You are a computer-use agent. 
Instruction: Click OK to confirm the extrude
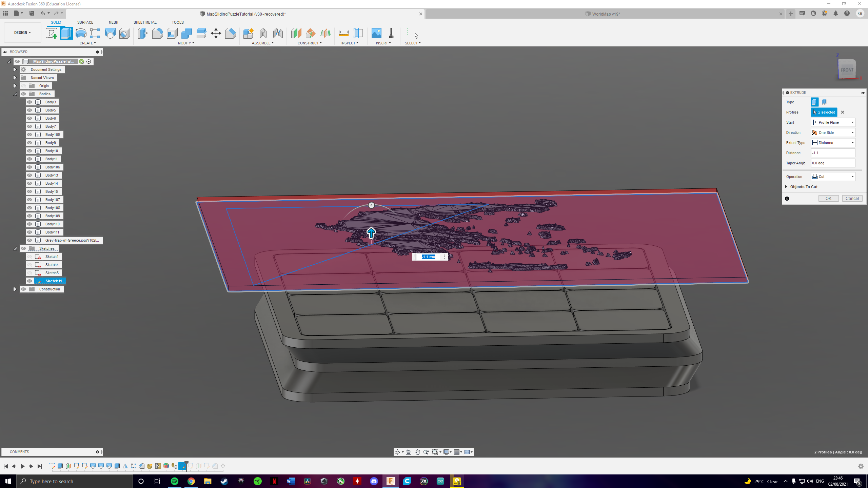[x=828, y=198]
